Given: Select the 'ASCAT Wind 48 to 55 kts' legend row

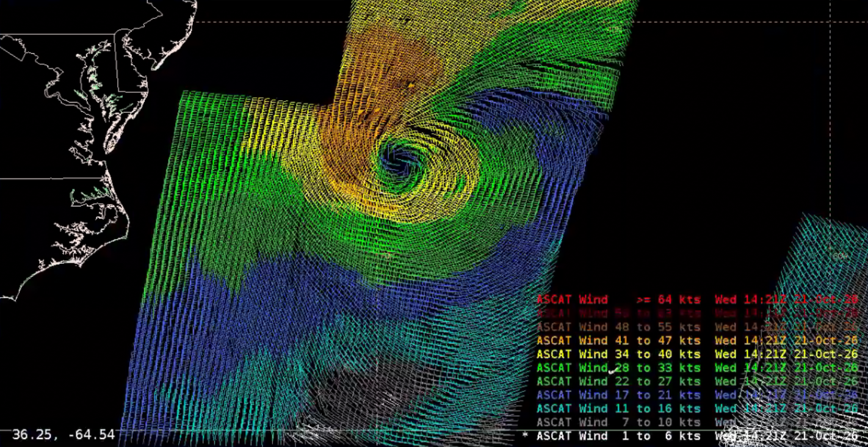Looking at the screenshot, I should (x=697, y=327).
